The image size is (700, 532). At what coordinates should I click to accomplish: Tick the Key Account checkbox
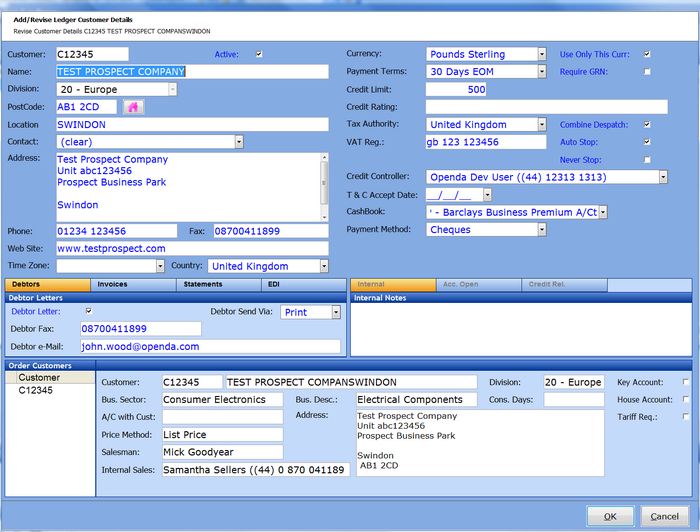click(x=686, y=382)
